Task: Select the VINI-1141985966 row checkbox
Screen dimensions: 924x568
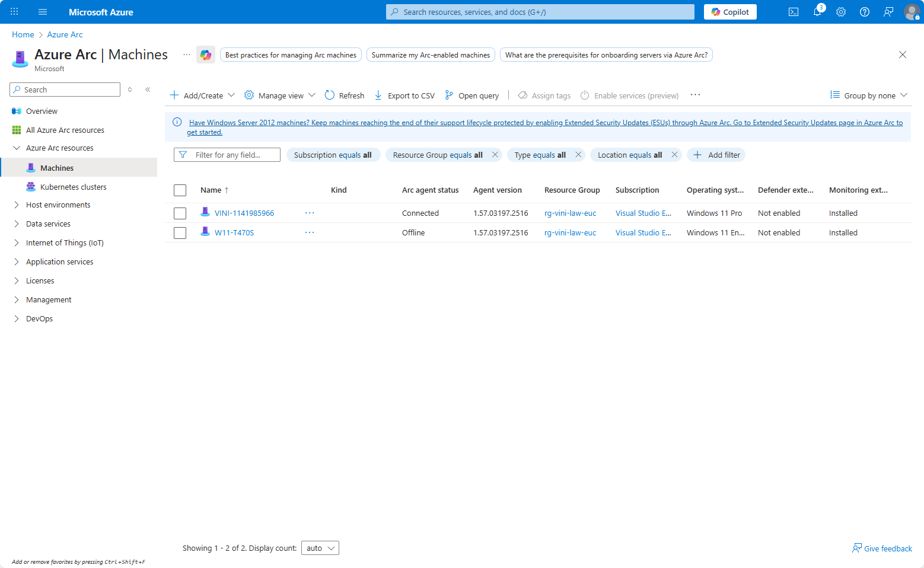Action: [x=180, y=213]
